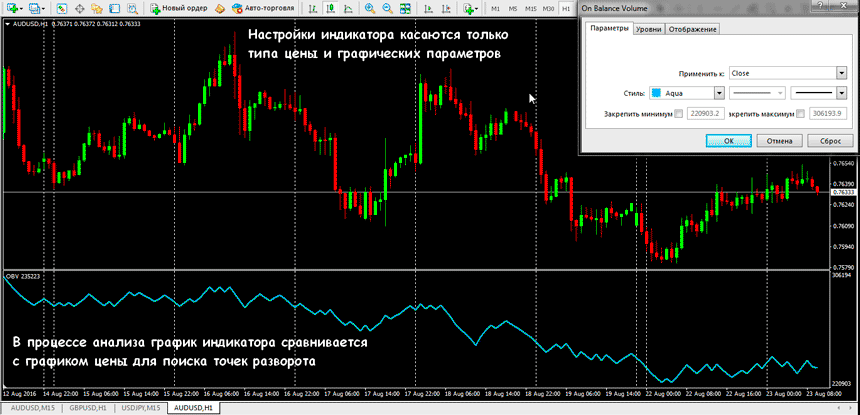
Task: Select the M15 timeframe button
Action: point(530,8)
